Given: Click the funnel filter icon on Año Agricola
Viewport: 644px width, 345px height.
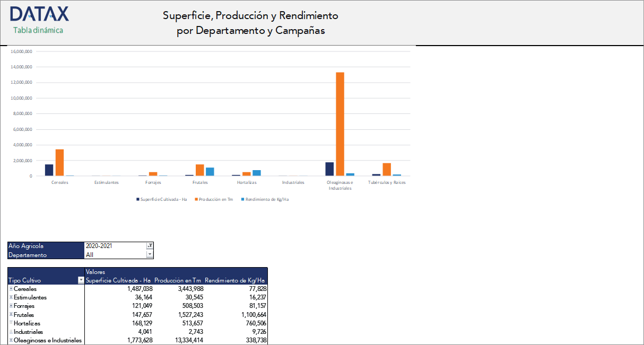Looking at the screenshot, I should pyautogui.click(x=149, y=245).
